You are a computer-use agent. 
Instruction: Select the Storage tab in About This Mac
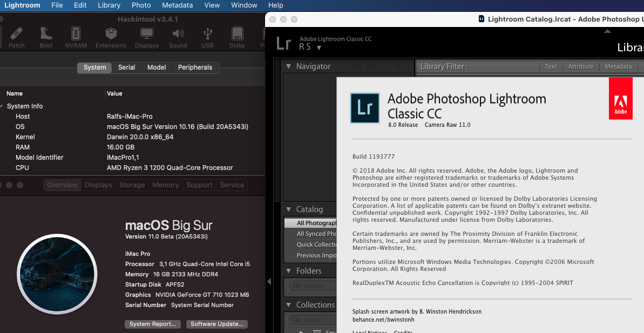(x=132, y=185)
